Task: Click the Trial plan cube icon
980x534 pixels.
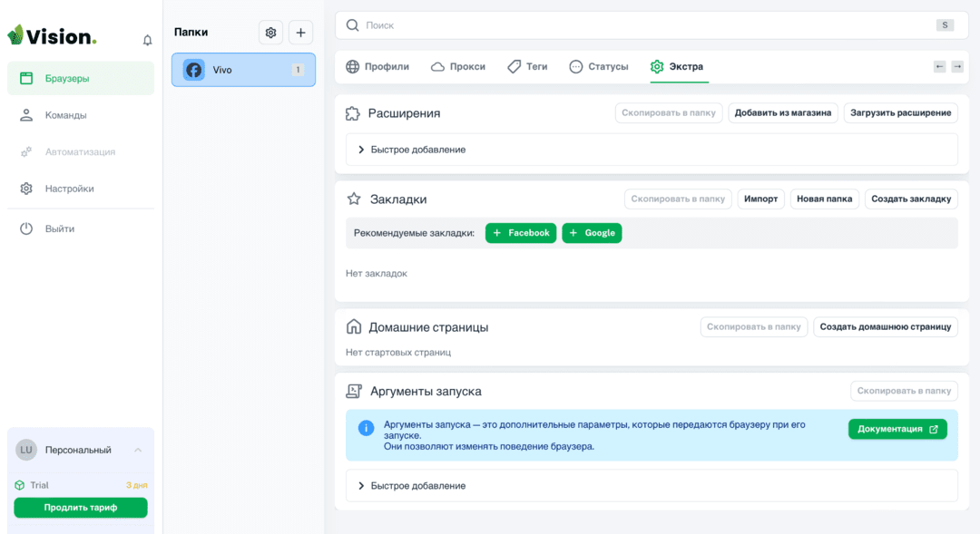Action: click(x=20, y=485)
